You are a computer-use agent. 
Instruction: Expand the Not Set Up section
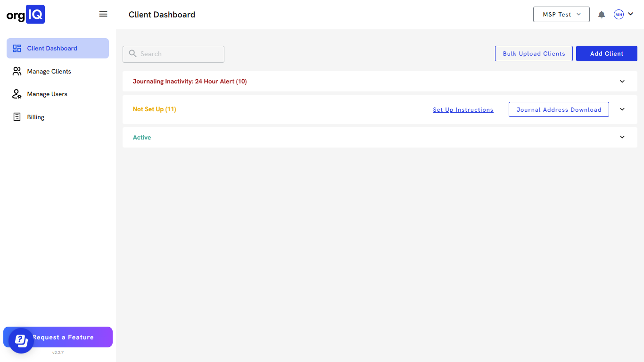(x=622, y=109)
